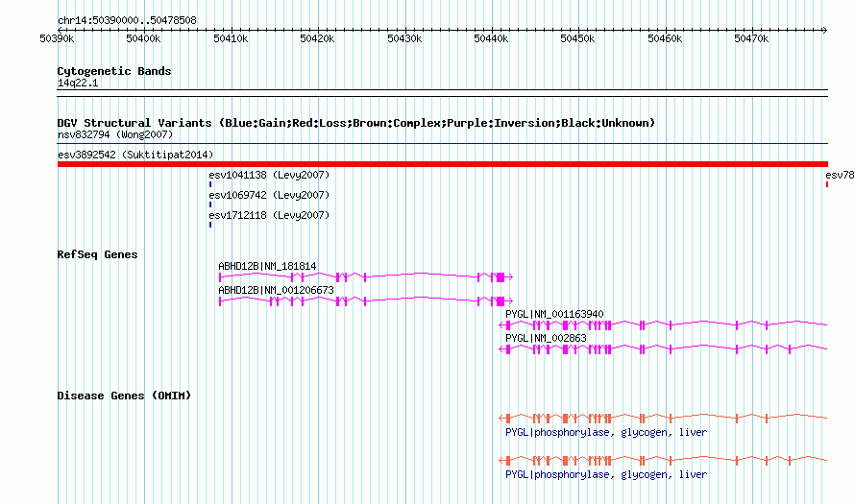The height and width of the screenshot is (504, 855).
Task: Open variant esv3892542 (Suktitipat2014) label
Action: pos(135,155)
